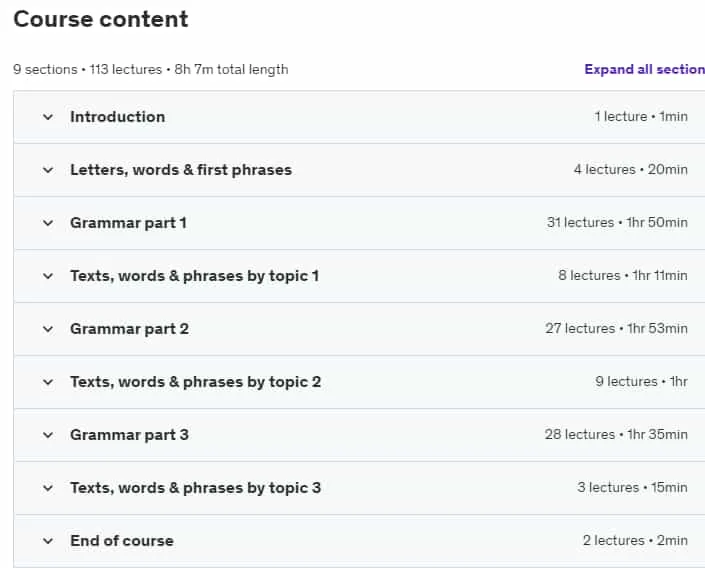Screen dimensions: 705x568
Task: Open the Grammar part 2 heading
Action: point(129,329)
